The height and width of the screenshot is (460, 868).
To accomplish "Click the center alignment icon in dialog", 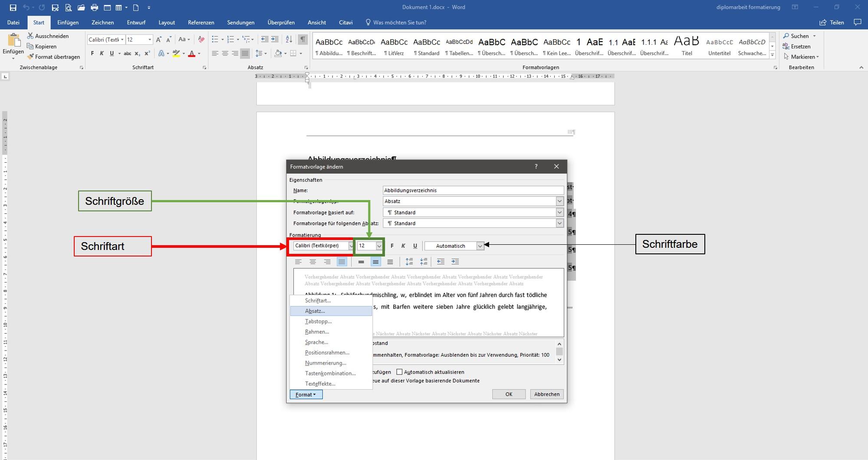I will 312,262.
